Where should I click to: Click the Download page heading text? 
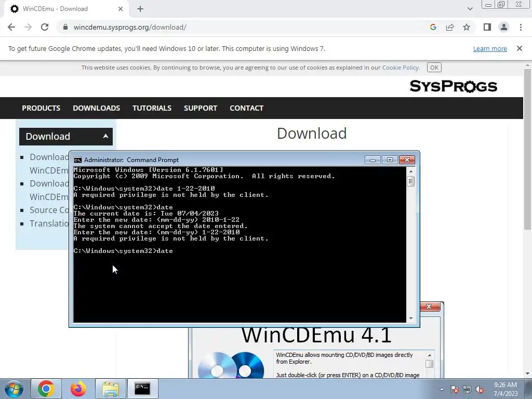pos(312,134)
